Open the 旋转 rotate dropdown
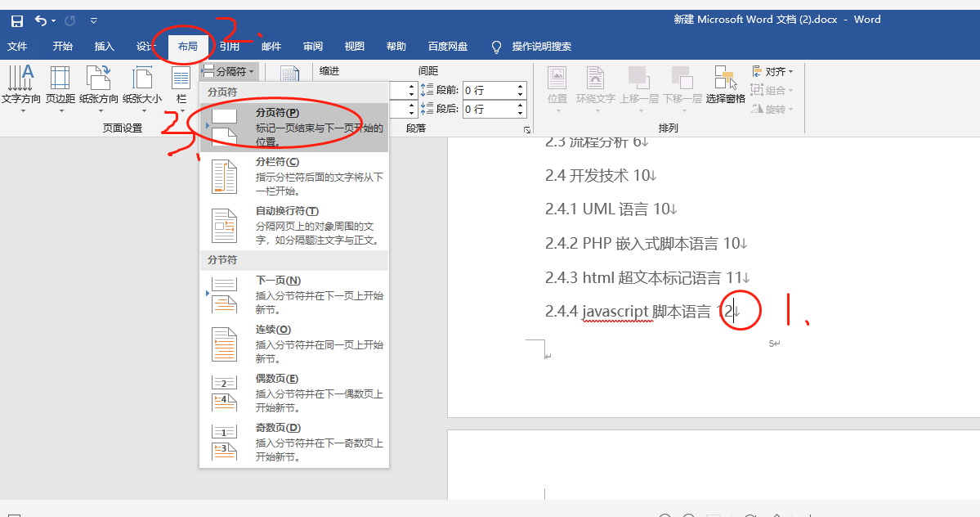The height and width of the screenshot is (517, 980). tap(772, 110)
